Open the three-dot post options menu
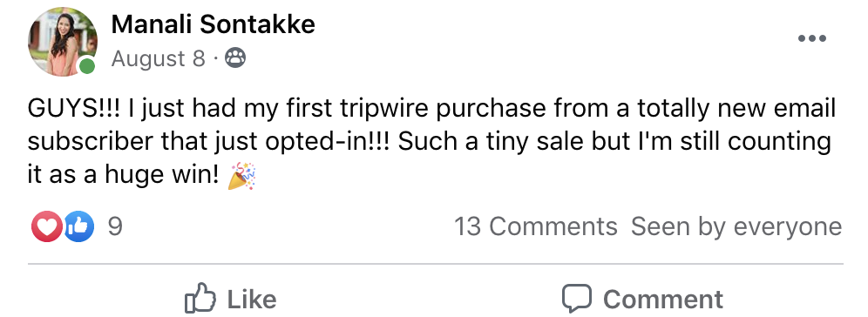The image size is (868, 317). [x=811, y=38]
